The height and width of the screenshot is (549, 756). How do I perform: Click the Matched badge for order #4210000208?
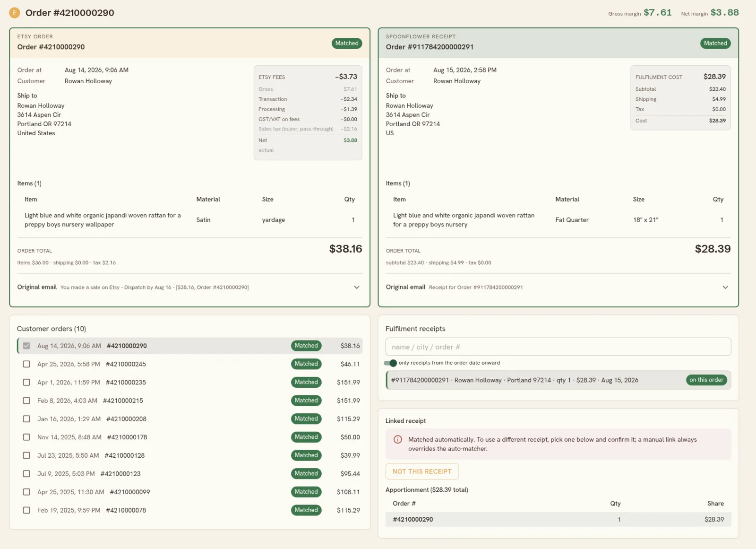(306, 418)
